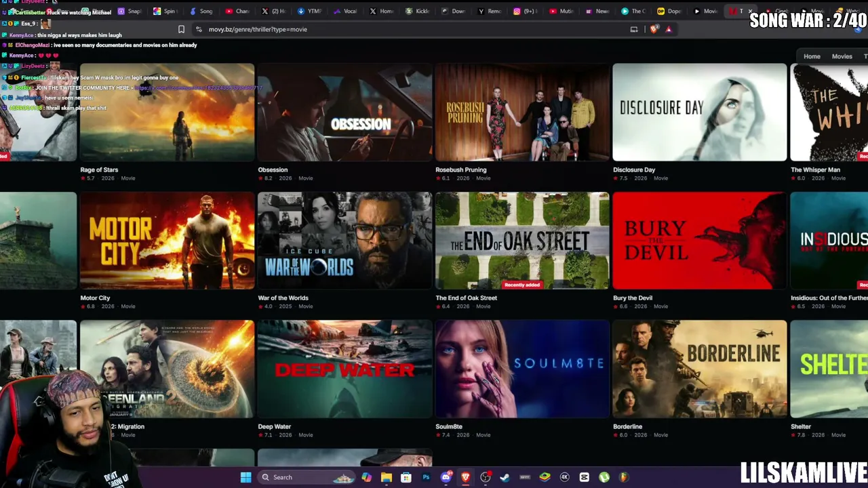Click the Obsession title link under the poster
Image resolution: width=868 pixels, height=488 pixels.
273,169
